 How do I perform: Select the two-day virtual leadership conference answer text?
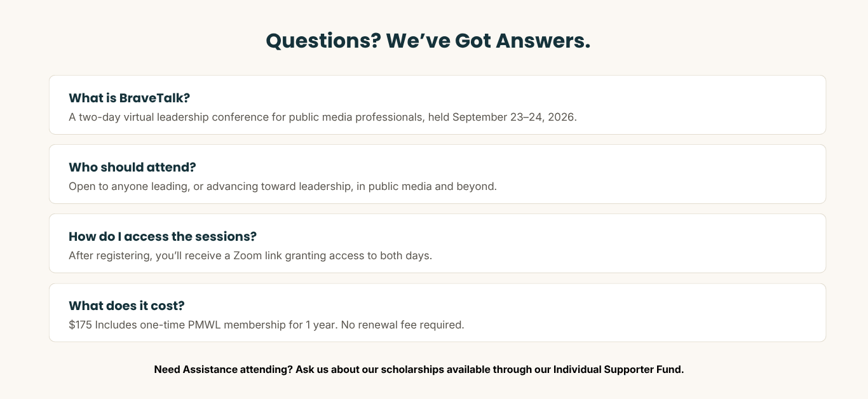(323, 118)
